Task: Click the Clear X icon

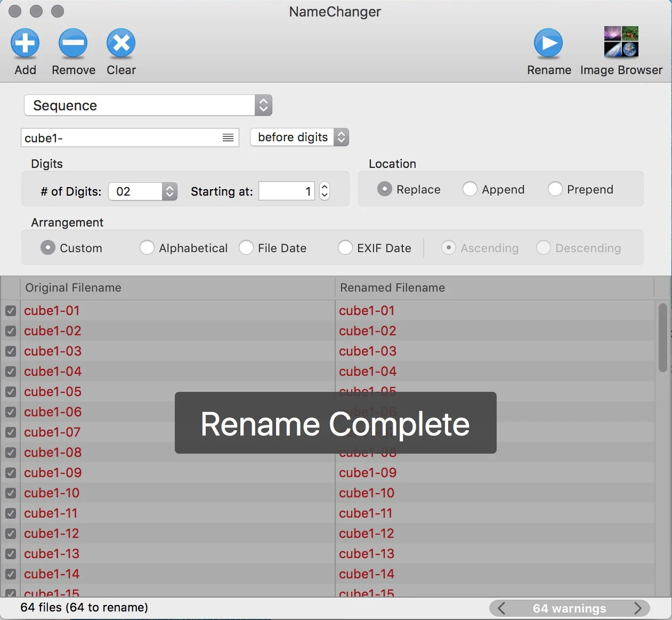Action: (x=121, y=43)
